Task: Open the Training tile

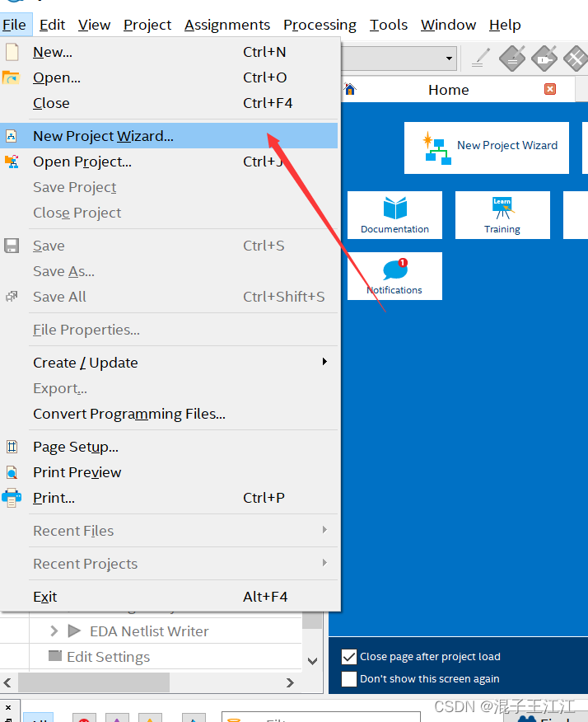Action: [x=502, y=215]
